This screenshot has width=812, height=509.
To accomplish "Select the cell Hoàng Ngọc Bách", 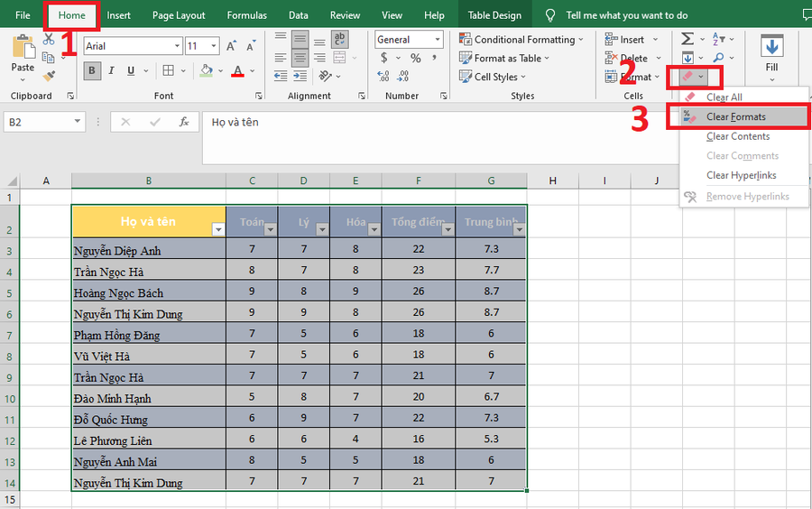I will point(149,291).
